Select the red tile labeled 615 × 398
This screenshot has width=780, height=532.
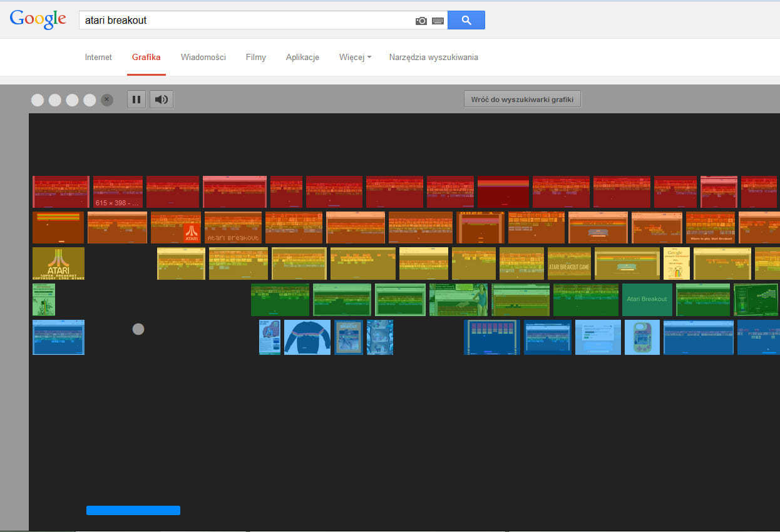[x=118, y=192]
